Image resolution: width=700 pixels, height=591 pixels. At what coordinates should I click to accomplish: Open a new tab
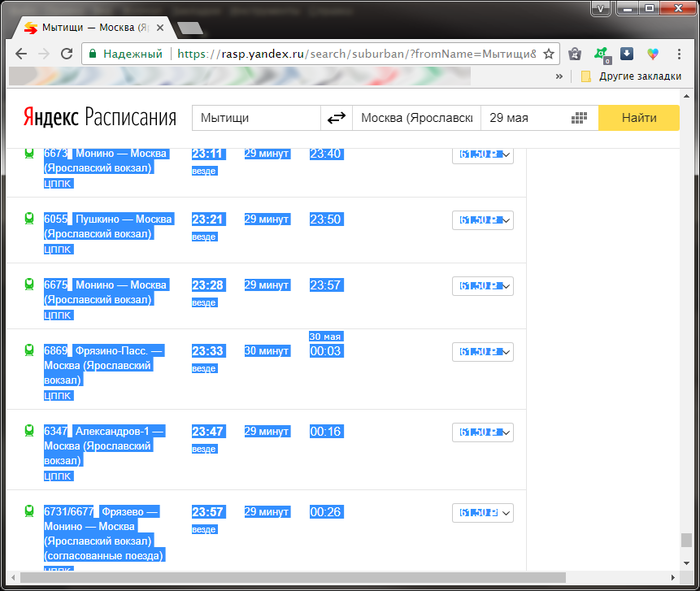pyautogui.click(x=190, y=28)
